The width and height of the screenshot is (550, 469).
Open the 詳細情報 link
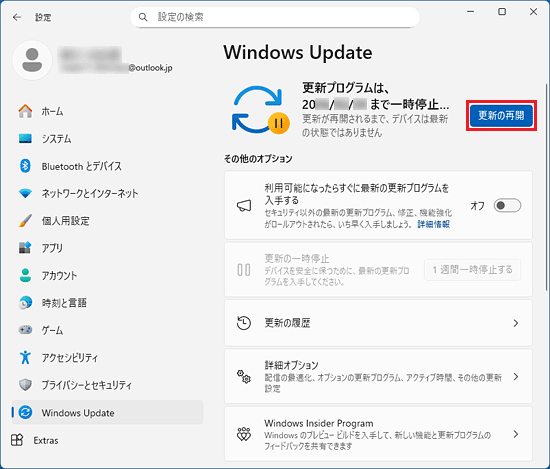pyautogui.click(x=434, y=224)
